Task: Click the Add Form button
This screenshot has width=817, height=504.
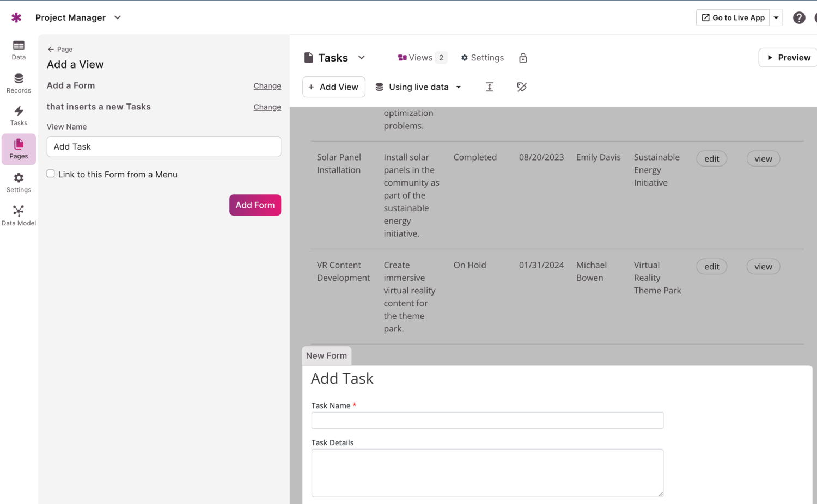Action: click(x=255, y=205)
